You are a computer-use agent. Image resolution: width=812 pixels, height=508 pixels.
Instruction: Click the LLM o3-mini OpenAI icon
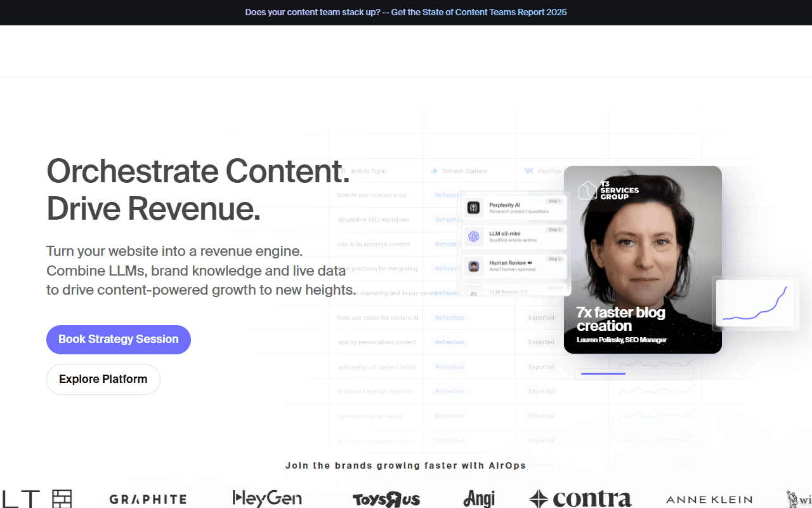click(473, 237)
